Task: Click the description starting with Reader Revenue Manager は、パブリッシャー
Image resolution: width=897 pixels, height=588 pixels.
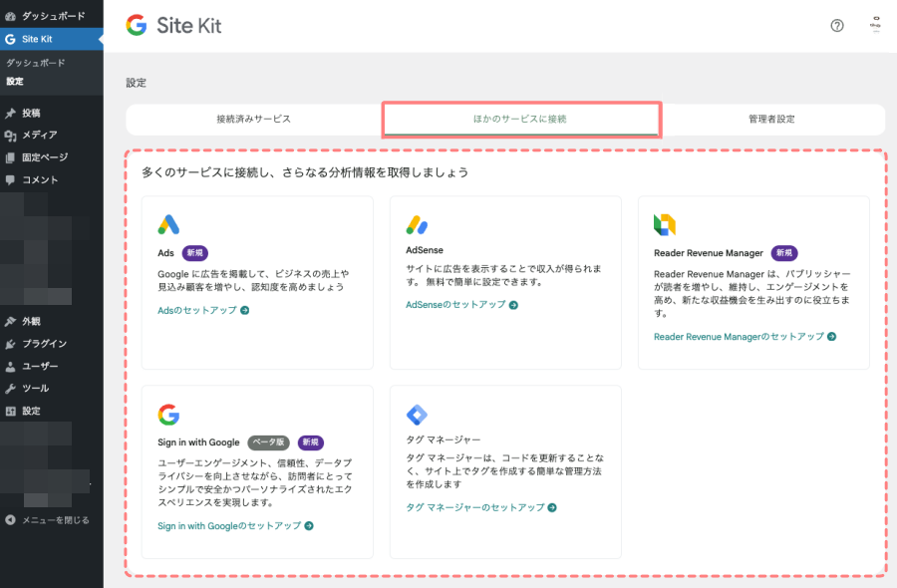Action: point(752,293)
